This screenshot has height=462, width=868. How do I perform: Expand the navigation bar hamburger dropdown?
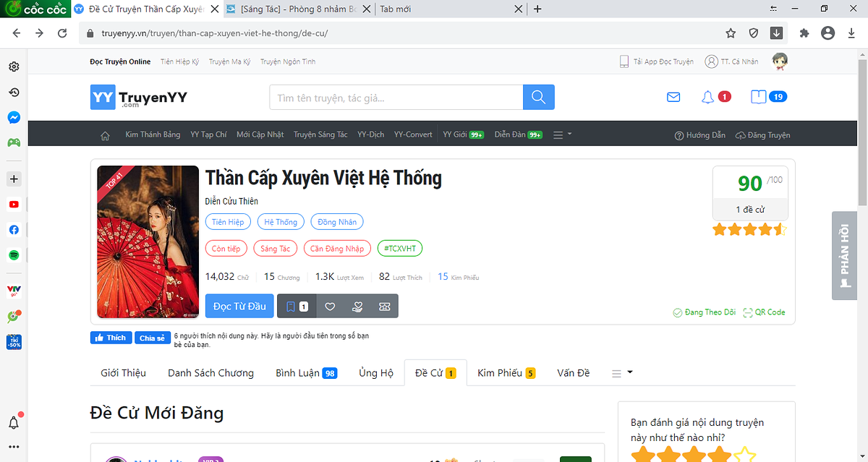pyautogui.click(x=562, y=135)
